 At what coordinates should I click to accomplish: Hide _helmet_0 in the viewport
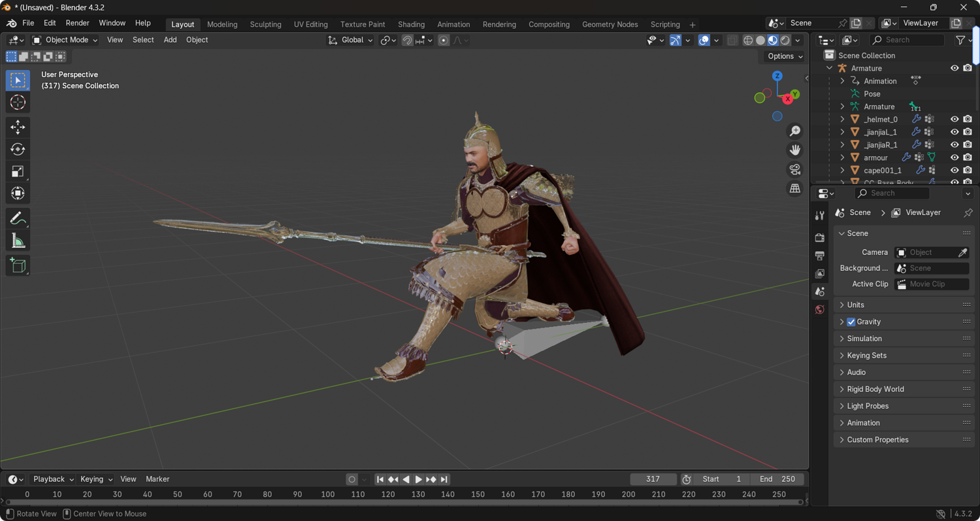pos(955,120)
